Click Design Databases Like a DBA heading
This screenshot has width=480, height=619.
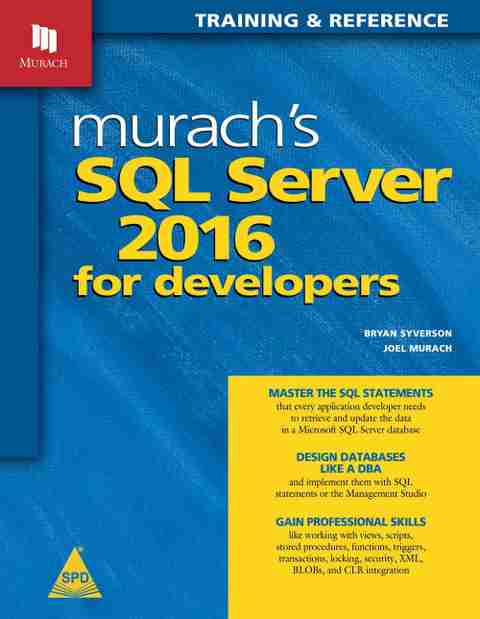tap(351, 463)
